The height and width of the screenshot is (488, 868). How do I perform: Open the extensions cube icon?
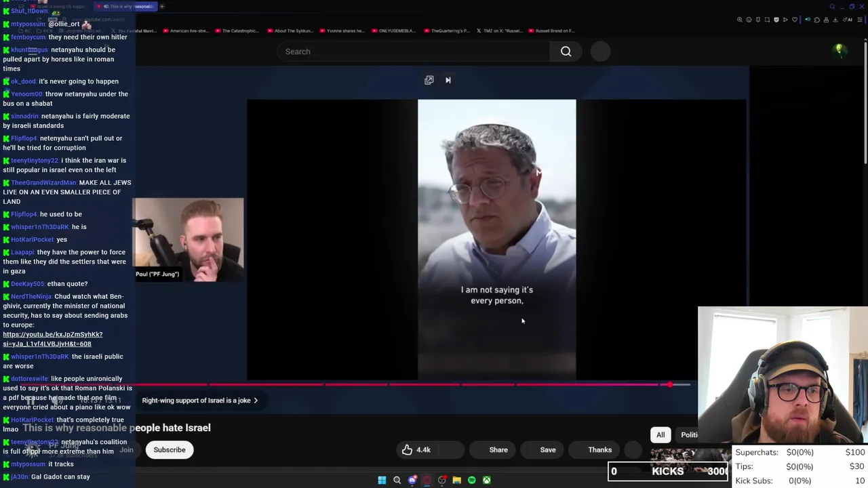(817, 20)
